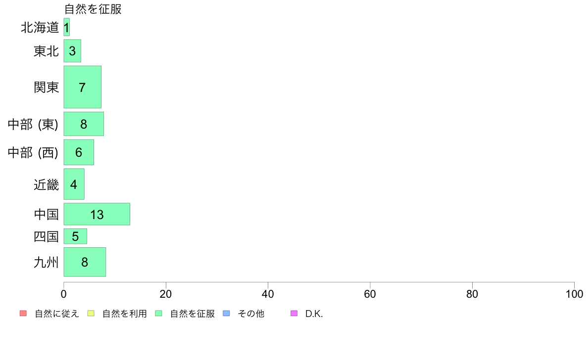The width and height of the screenshot is (588, 364).
Task: Select the 東北 bar showing 3
Action: (x=72, y=51)
